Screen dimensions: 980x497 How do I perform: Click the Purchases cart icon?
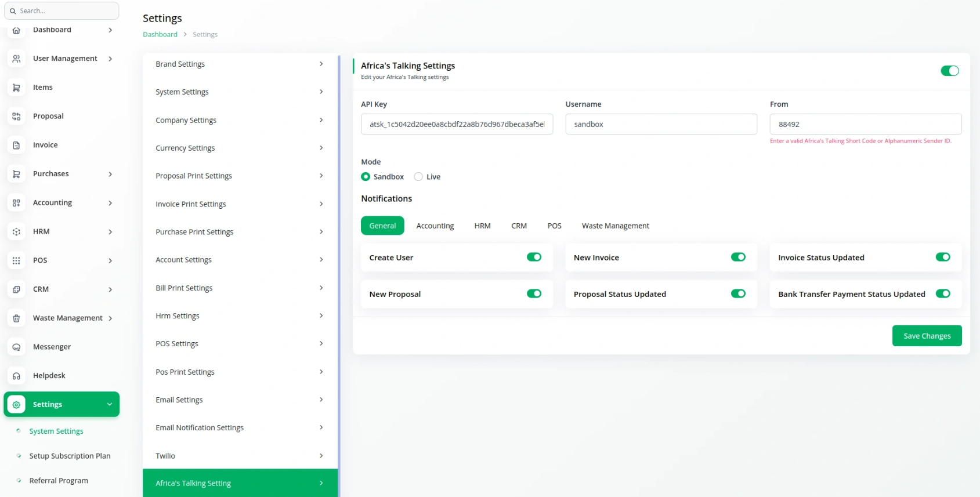pyautogui.click(x=16, y=174)
